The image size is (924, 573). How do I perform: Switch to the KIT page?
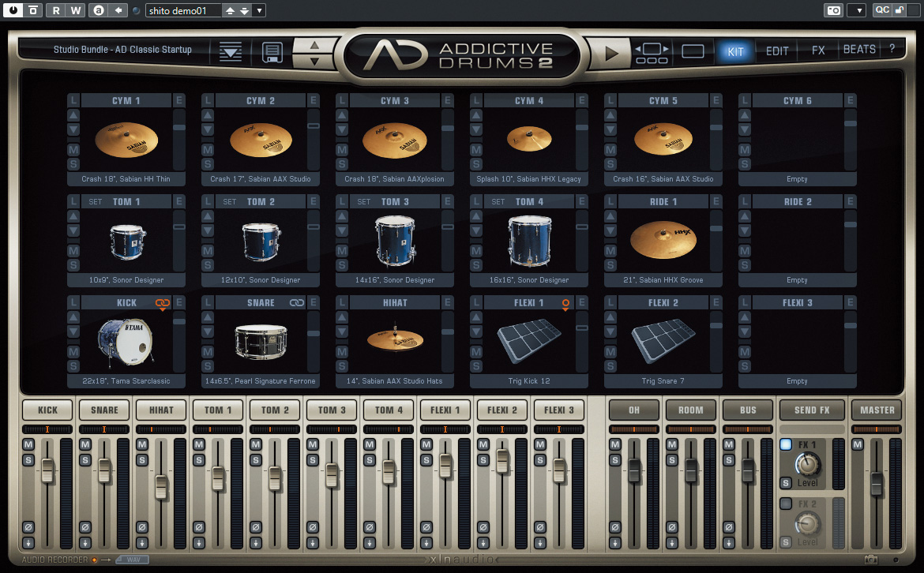(735, 51)
